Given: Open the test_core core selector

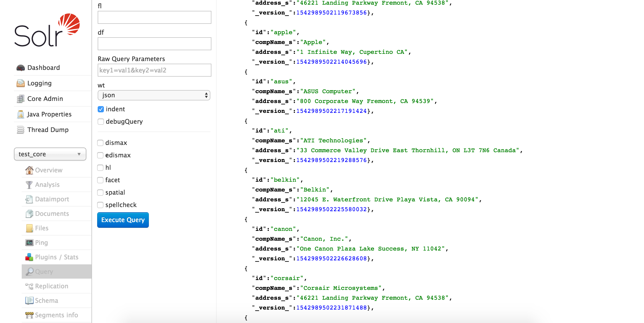Looking at the screenshot, I should point(50,154).
